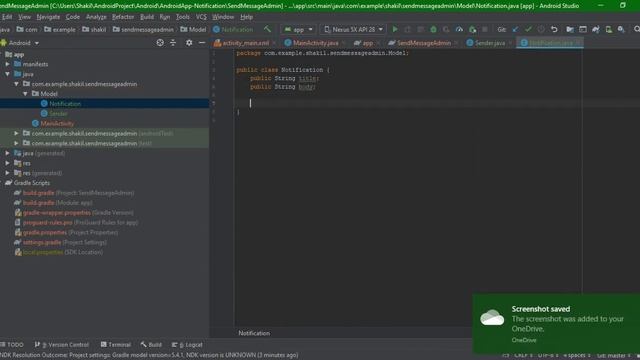Click Sync Project with Gradle Files icon
Viewport: 640px width, 360px height.
596,29
